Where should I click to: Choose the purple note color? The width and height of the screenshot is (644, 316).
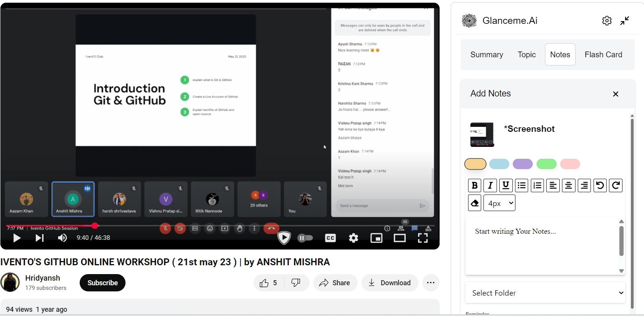tap(523, 164)
